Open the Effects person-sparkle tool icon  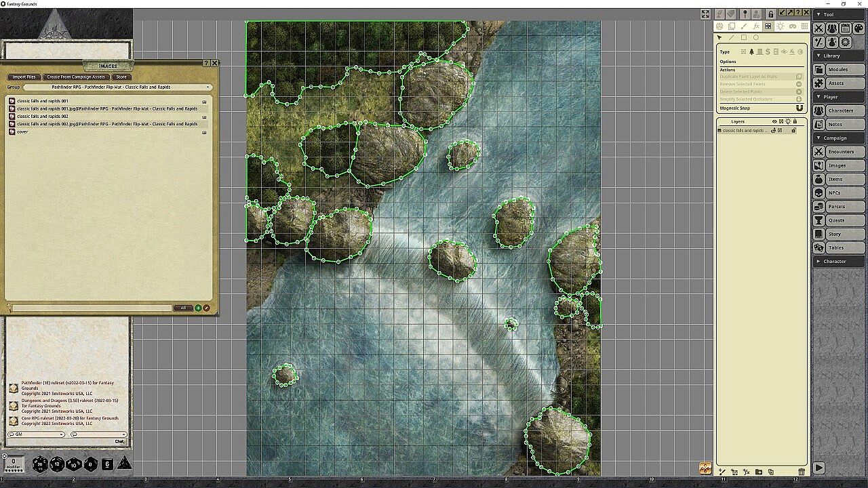click(832, 42)
